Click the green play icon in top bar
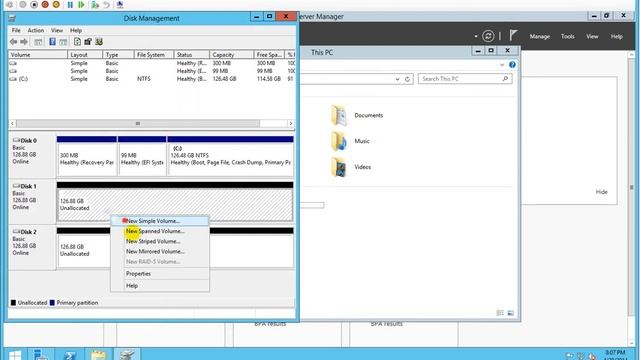Viewport: 640px width, 360px height. (x=81, y=5)
